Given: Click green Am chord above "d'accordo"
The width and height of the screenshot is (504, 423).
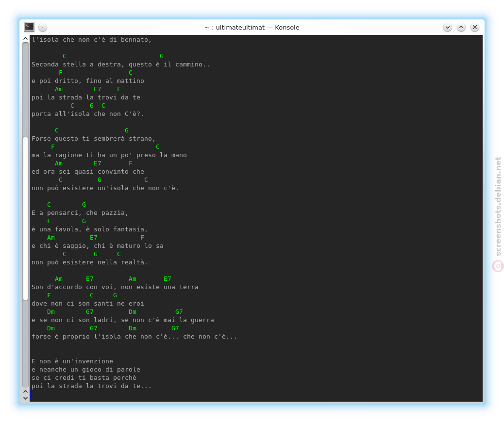Looking at the screenshot, I should 58,278.
